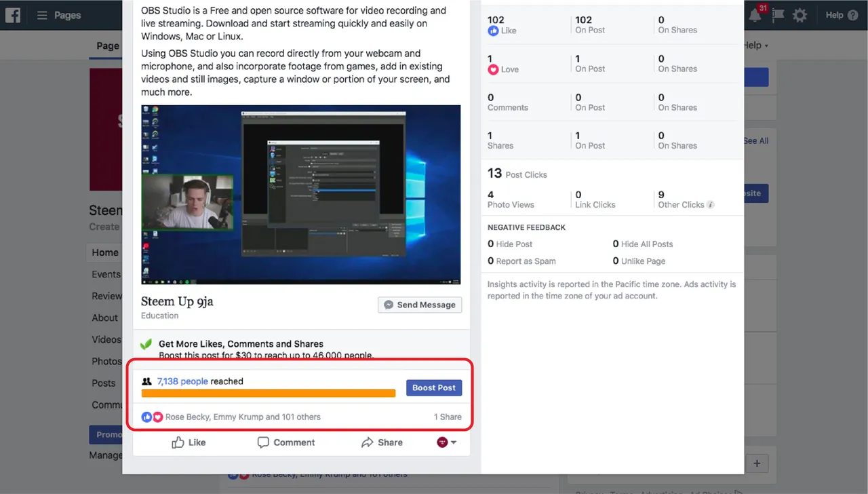
Task: Open the OBS Studio video thumbnail
Action: click(x=301, y=195)
